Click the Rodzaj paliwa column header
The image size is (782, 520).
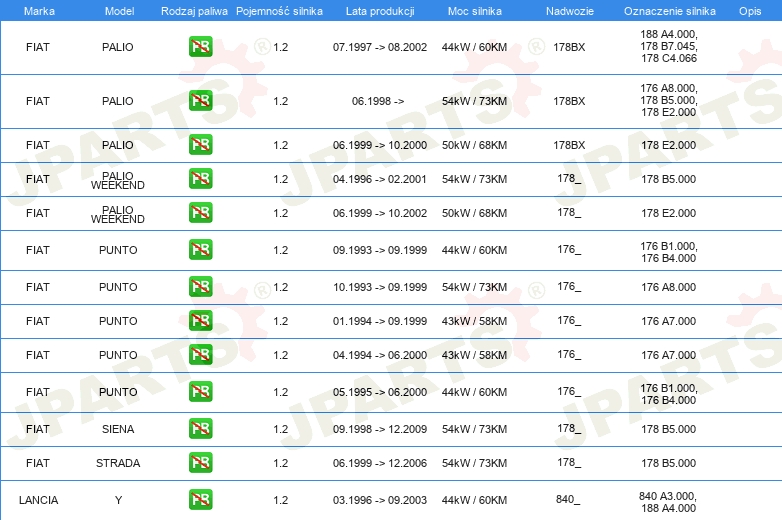194,11
